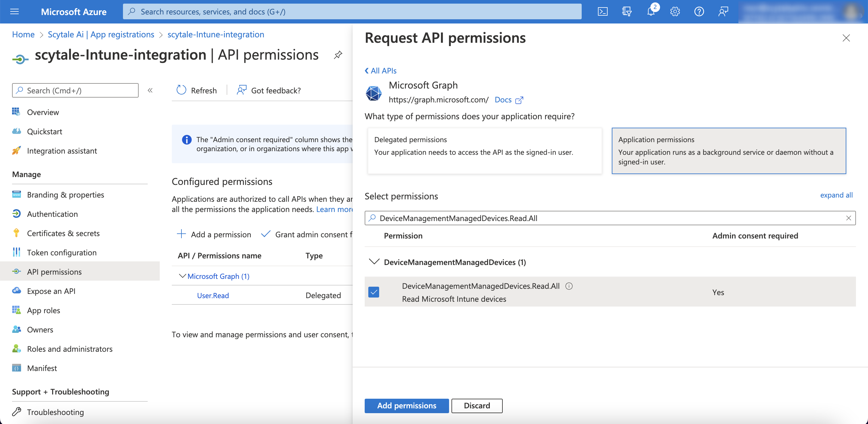The width and height of the screenshot is (868, 424).
Task: Click the Type column header
Action: 314,256
